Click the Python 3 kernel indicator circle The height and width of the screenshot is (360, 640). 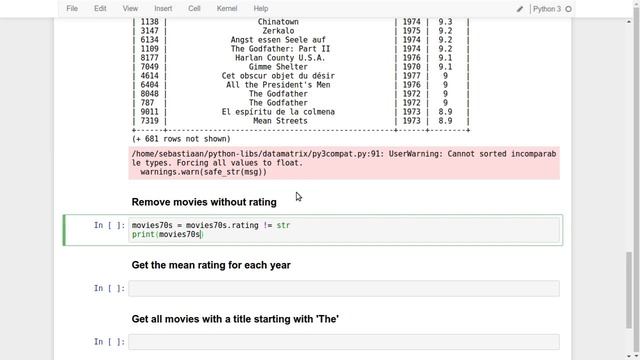(x=568, y=9)
